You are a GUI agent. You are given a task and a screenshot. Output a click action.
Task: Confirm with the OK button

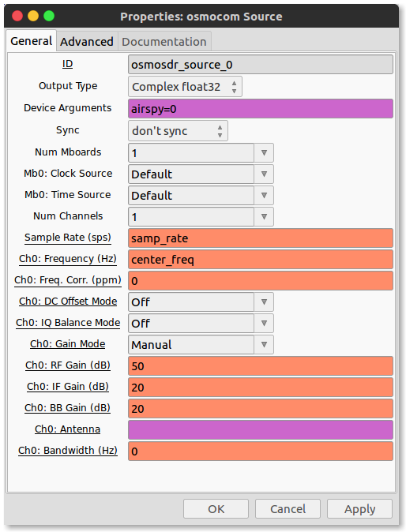coord(216,509)
